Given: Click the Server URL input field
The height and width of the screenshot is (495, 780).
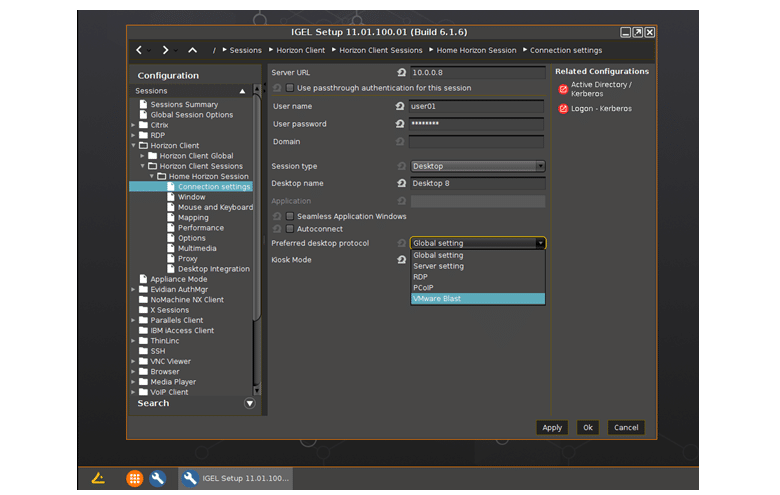Looking at the screenshot, I should (x=478, y=73).
